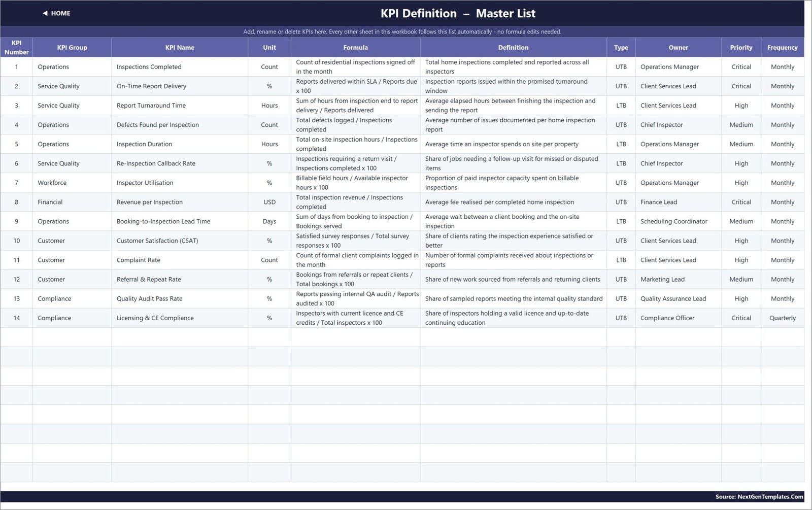The height and width of the screenshot is (510, 812).
Task: Click the Finance Lead owner cell
Action: pyautogui.click(x=679, y=202)
